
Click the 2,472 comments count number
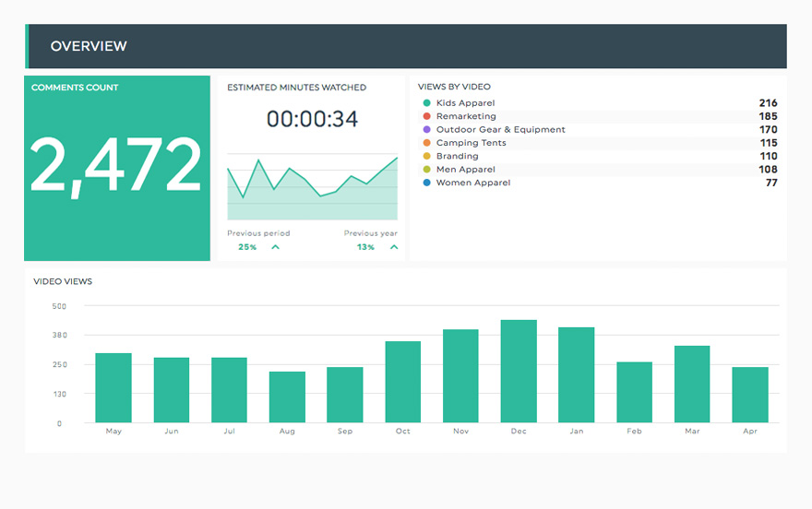[116, 167]
